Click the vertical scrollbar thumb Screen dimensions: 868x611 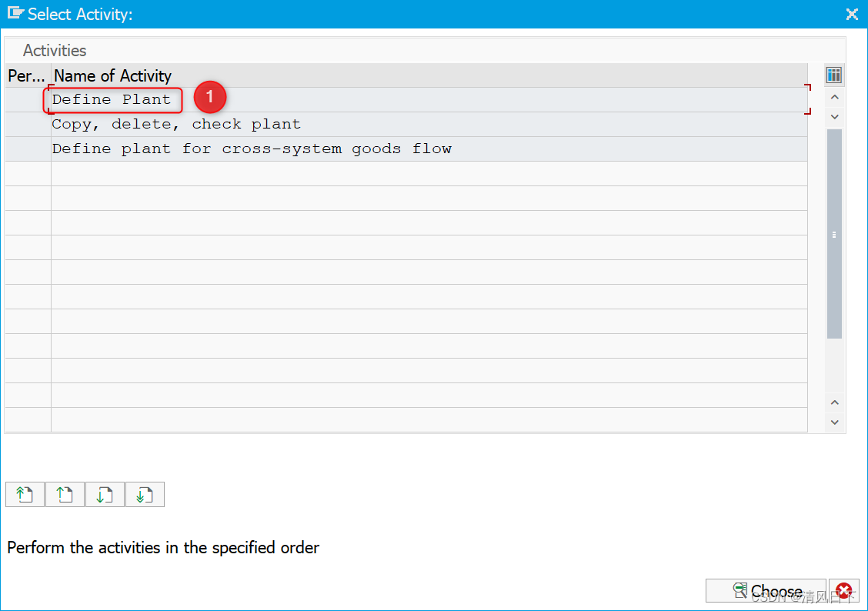point(834,234)
